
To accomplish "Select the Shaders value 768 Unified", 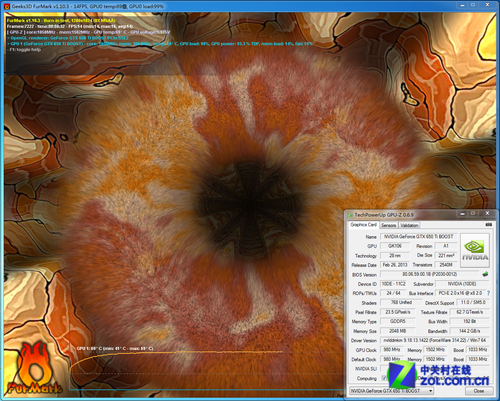I will (401, 302).
